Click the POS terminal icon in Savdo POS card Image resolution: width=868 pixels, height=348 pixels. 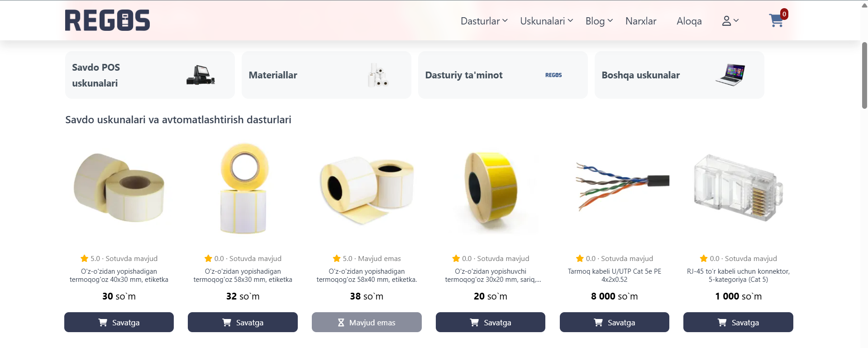coord(200,75)
